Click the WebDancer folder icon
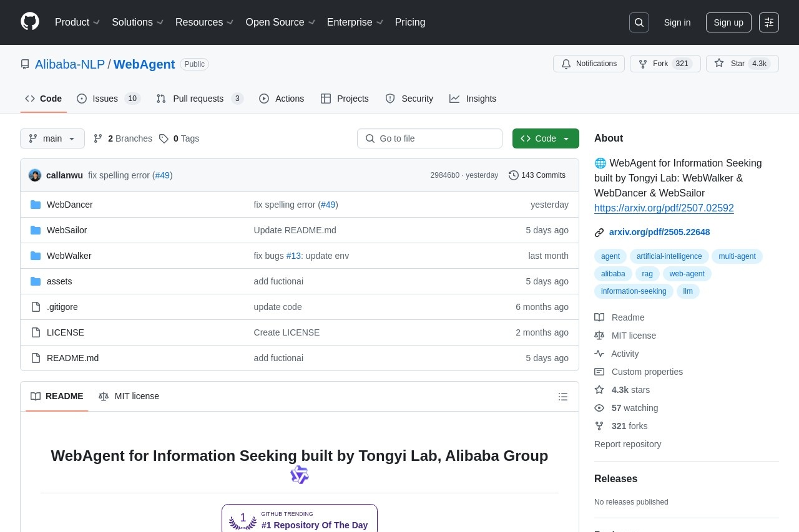The height and width of the screenshot is (532, 799). 36,205
